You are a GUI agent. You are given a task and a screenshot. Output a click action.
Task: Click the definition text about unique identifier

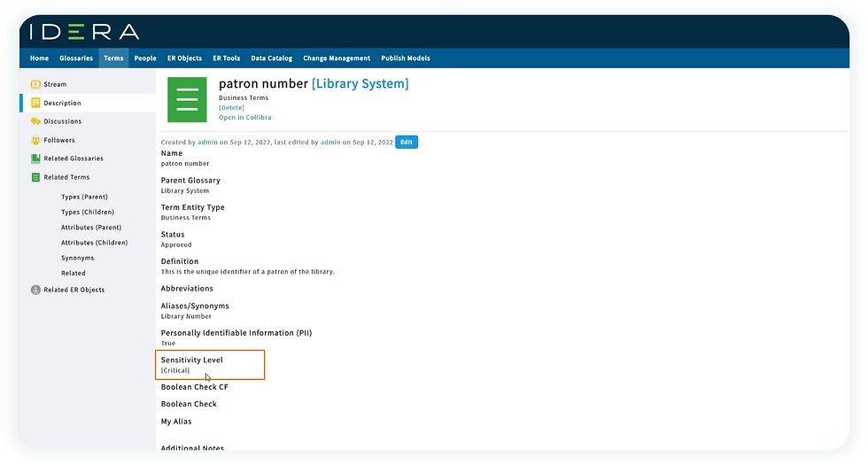(x=247, y=272)
